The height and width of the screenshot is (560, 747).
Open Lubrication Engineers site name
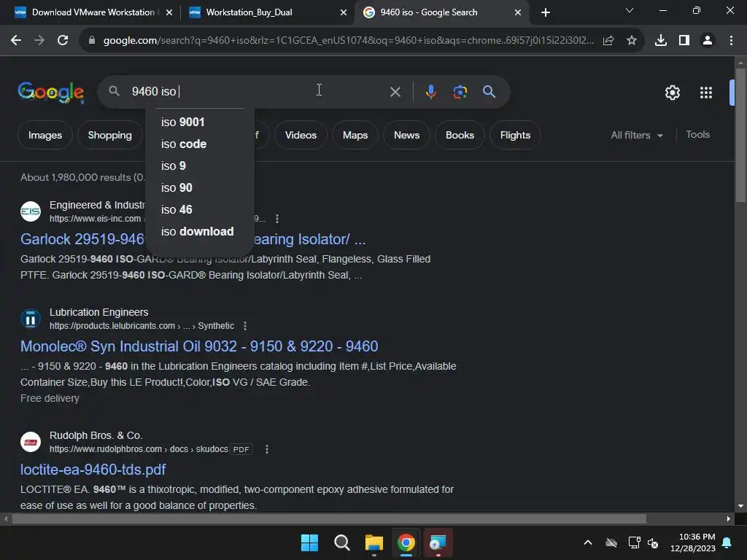click(x=98, y=312)
